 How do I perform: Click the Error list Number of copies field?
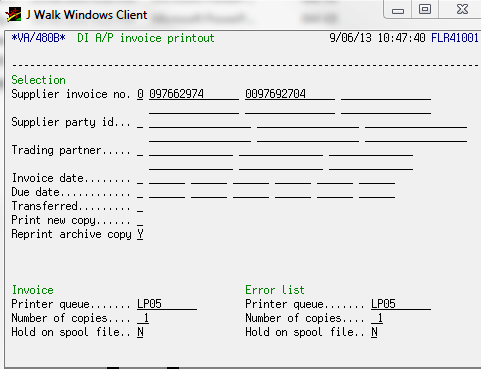tap(377, 318)
